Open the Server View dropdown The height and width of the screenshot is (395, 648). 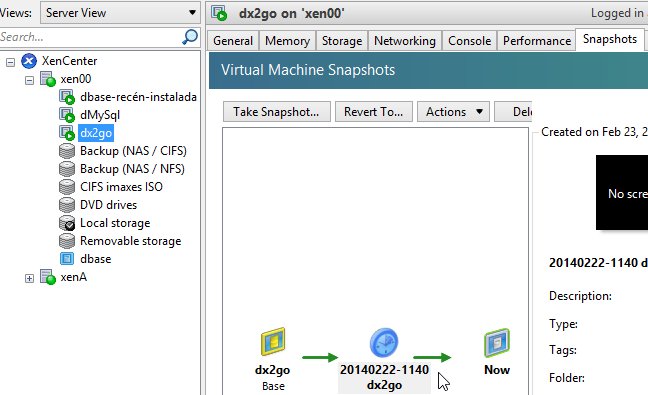coord(120,13)
